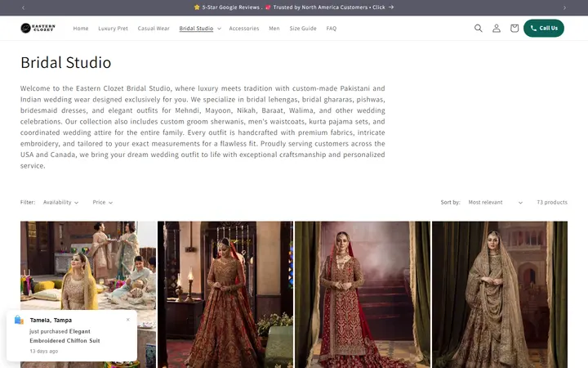
Task: Open the red long shirt bridal product
Action: 363,294
